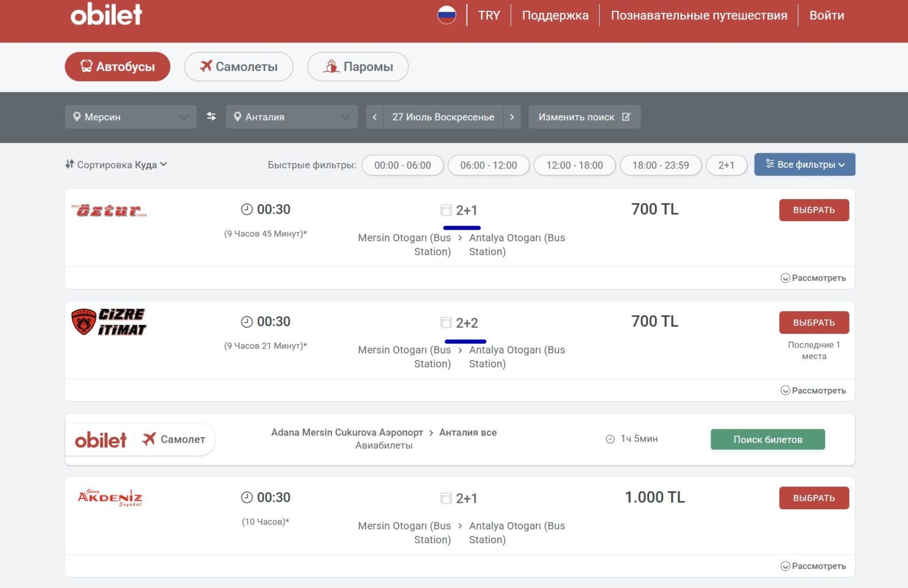The width and height of the screenshot is (908, 588).
Task: Go to next day arrow
Action: pyautogui.click(x=512, y=117)
